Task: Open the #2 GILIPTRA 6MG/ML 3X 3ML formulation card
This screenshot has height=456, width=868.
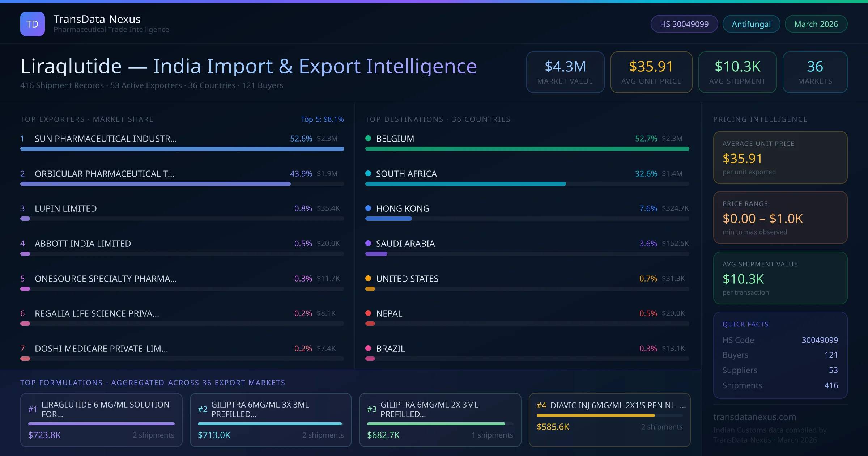Action: pos(271,420)
